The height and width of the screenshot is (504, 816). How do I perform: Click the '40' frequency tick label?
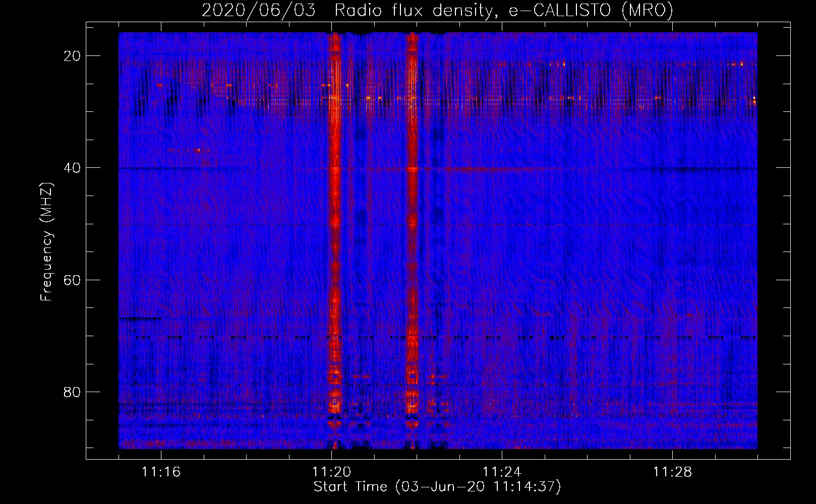coord(72,168)
